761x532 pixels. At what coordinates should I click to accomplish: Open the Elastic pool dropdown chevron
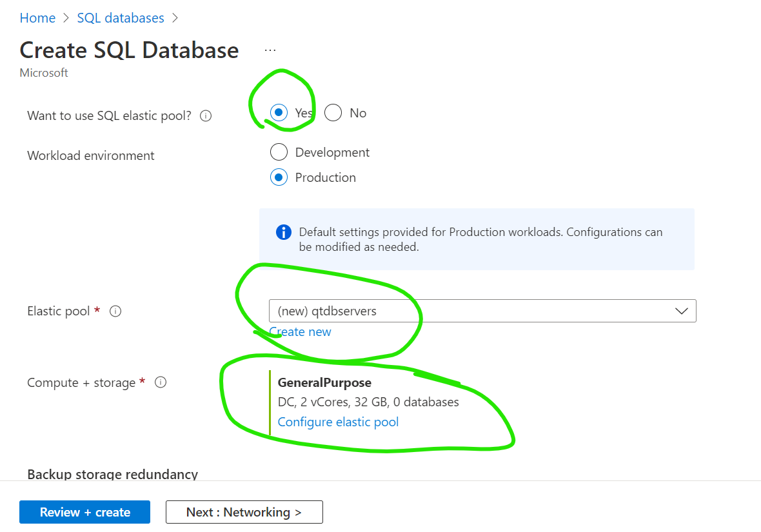coord(682,311)
